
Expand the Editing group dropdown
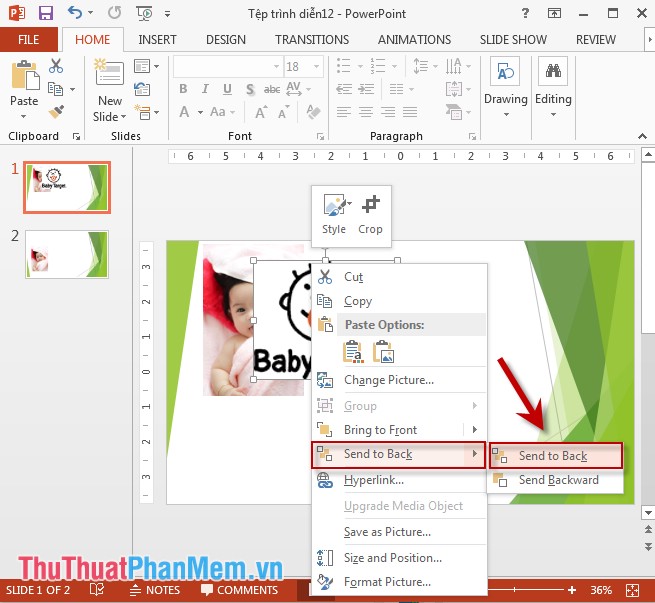tap(553, 114)
